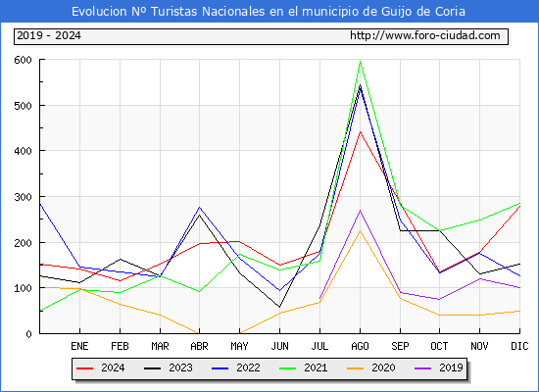
Task: Click the 100 value on the y-axis
Action: [x=24, y=288]
